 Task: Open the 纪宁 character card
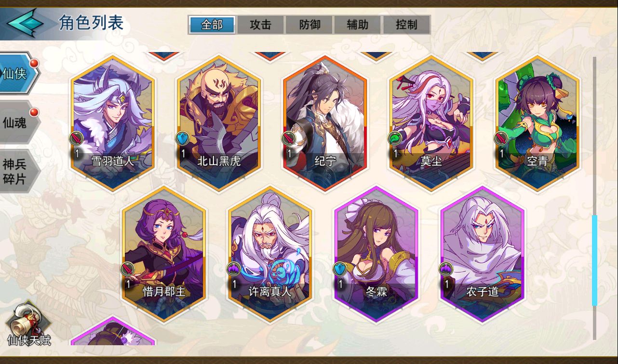coord(325,123)
